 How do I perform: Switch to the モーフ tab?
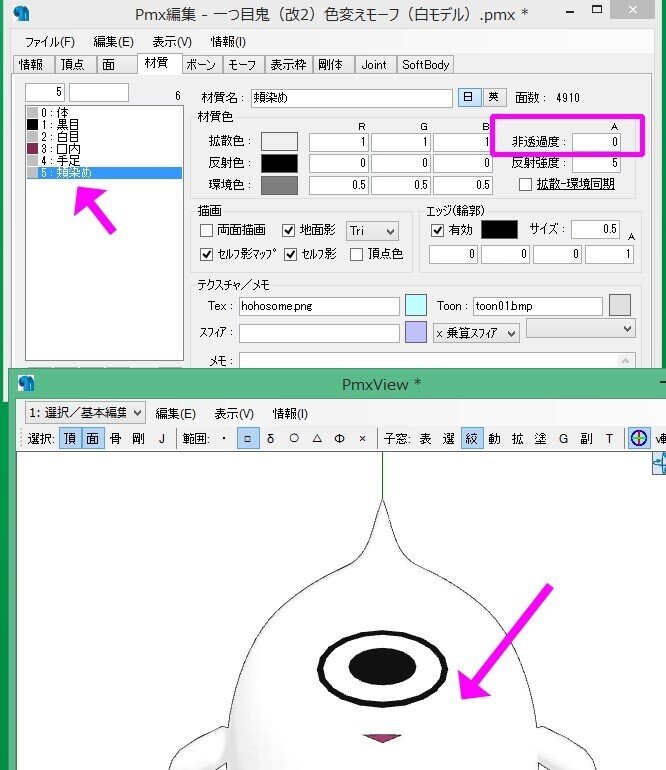(x=243, y=65)
